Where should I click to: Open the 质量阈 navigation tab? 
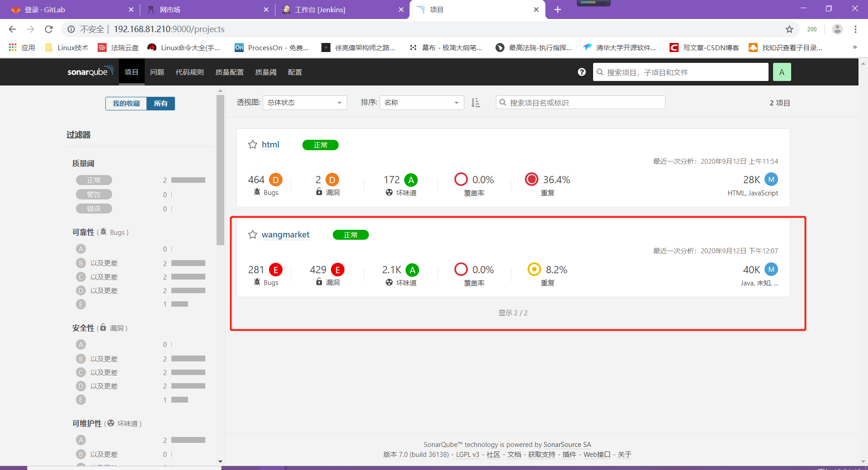click(266, 72)
